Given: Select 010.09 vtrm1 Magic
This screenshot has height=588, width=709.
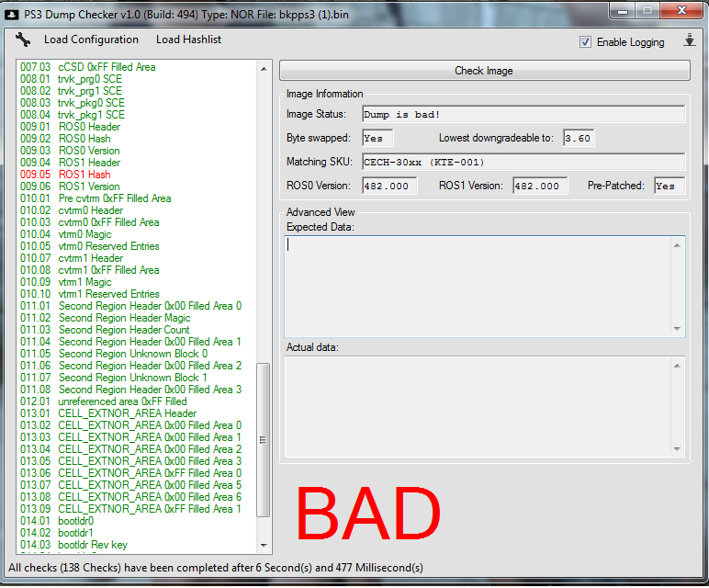Looking at the screenshot, I should [65, 282].
